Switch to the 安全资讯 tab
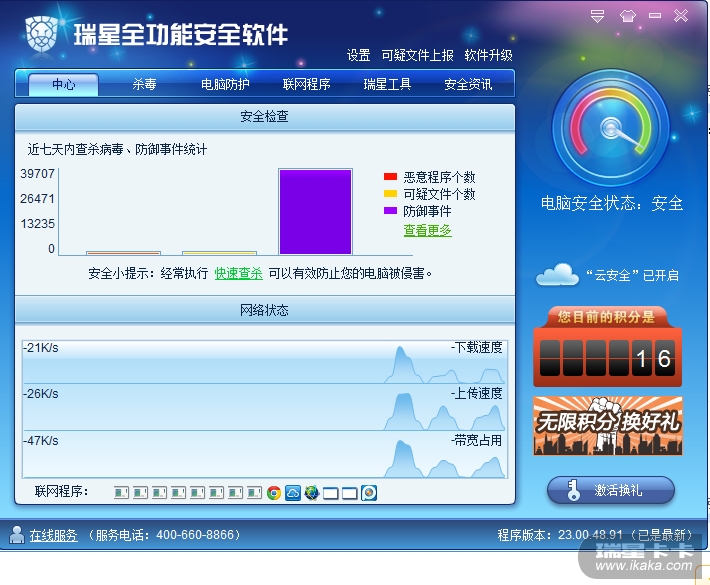 (468, 84)
